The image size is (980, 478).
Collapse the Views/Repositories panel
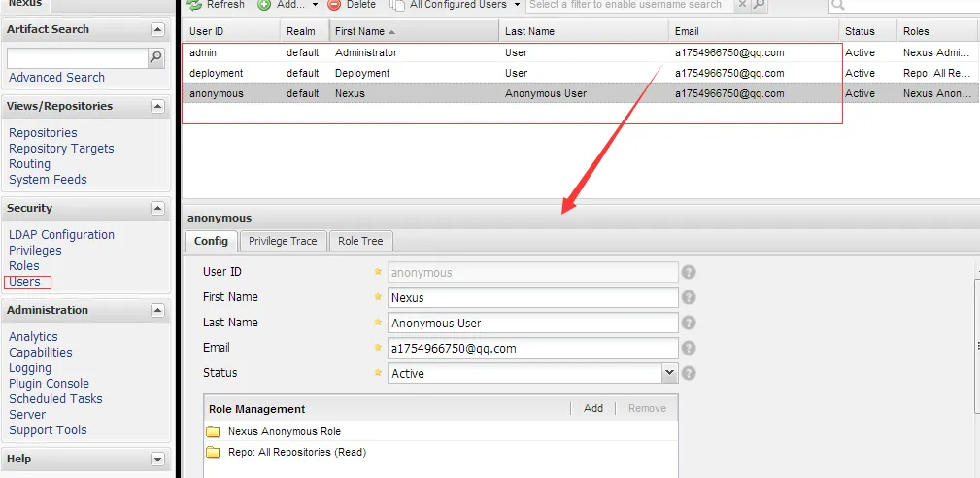[x=157, y=106]
